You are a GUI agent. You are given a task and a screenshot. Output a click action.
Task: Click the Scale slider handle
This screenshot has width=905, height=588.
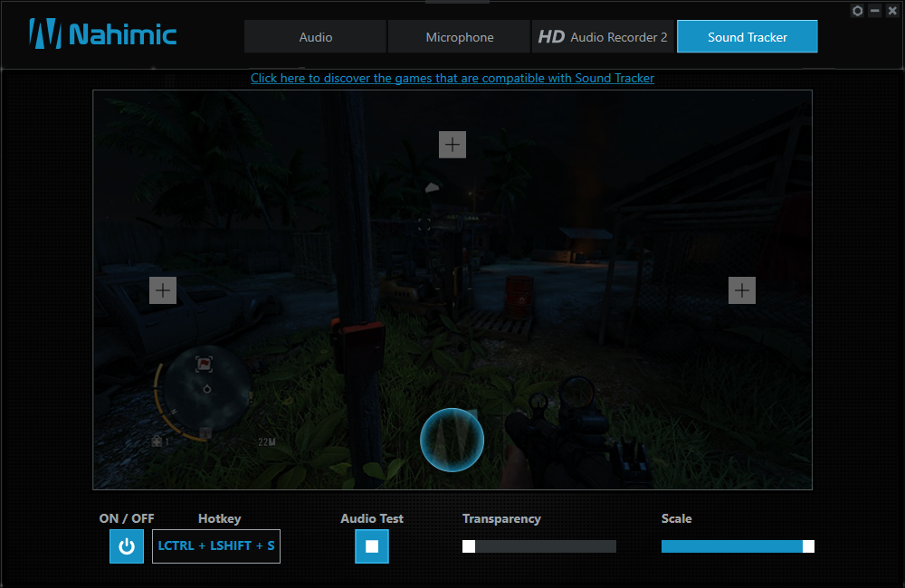tap(808, 546)
